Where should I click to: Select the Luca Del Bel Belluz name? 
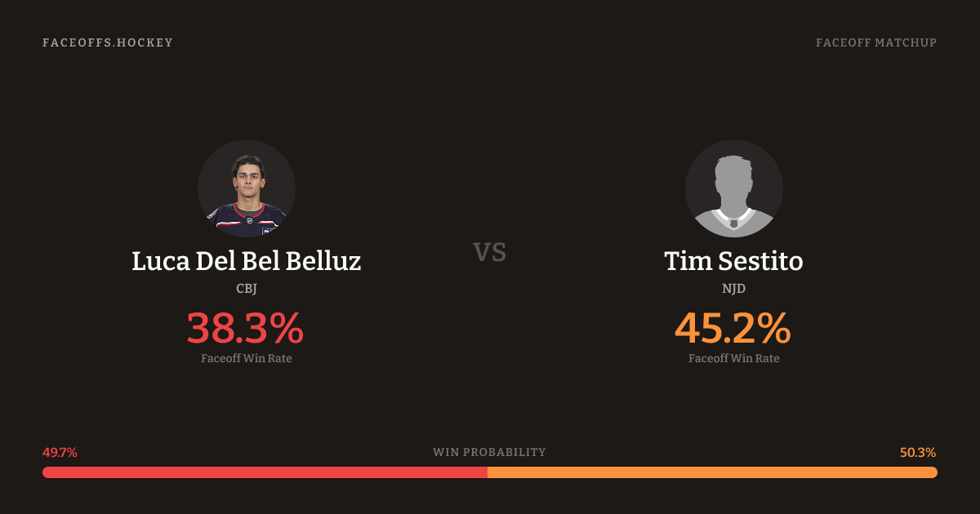point(246,261)
